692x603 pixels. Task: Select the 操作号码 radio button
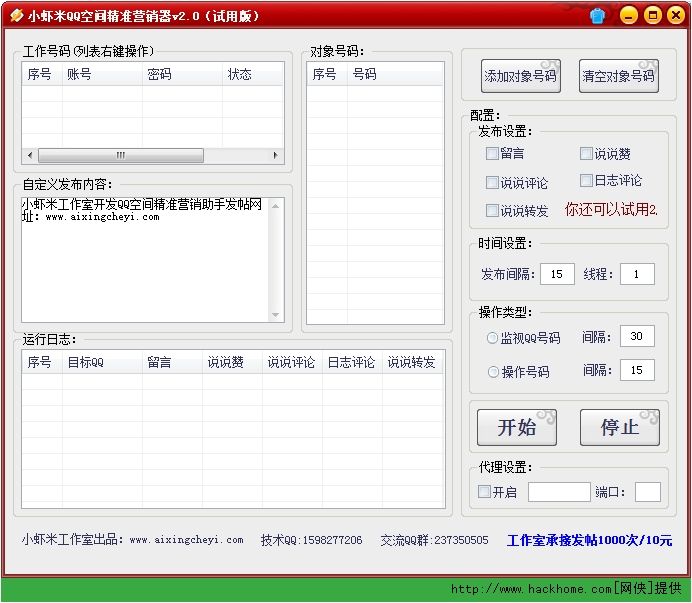point(493,372)
